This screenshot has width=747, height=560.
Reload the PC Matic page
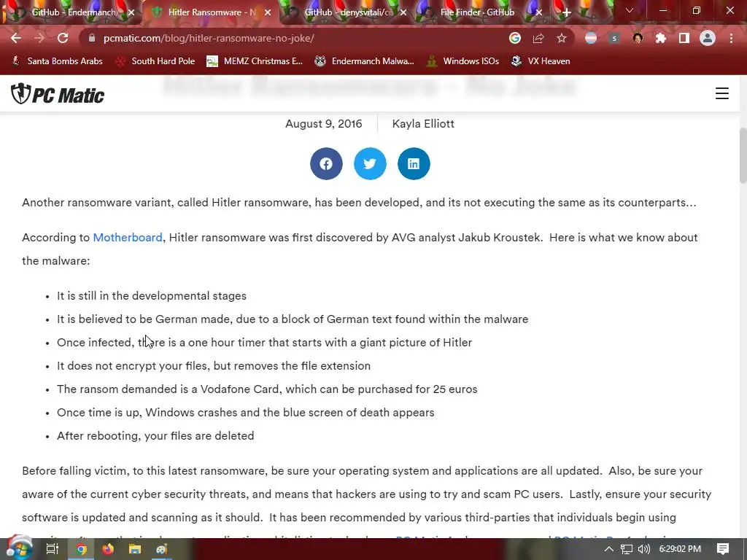tap(63, 38)
